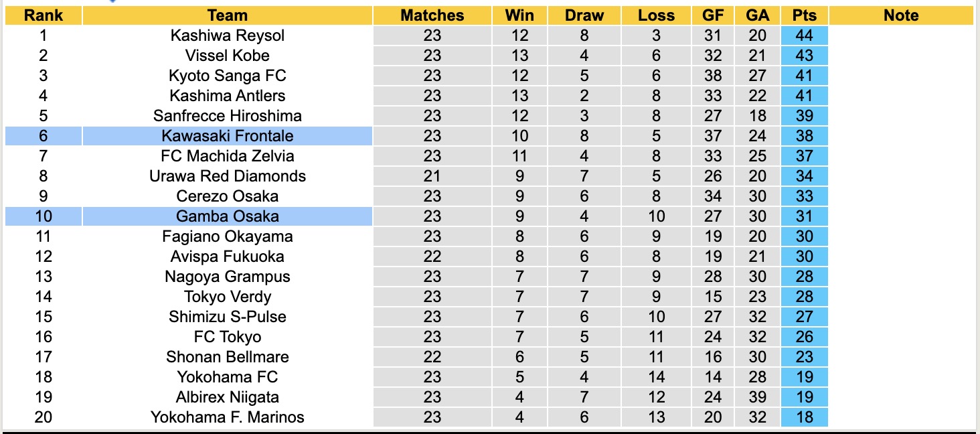980x434 pixels.
Task: Sort by the Pts column header
Action: click(x=804, y=15)
